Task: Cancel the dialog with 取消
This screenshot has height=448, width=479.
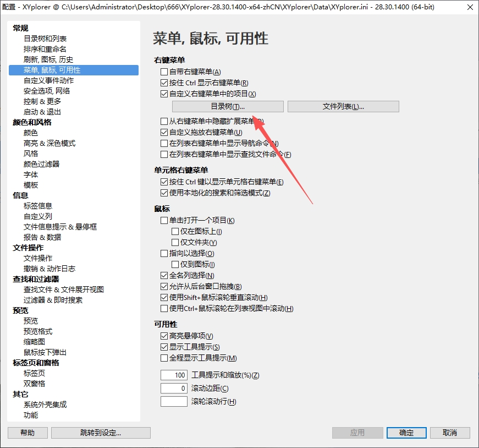Action: [450, 433]
